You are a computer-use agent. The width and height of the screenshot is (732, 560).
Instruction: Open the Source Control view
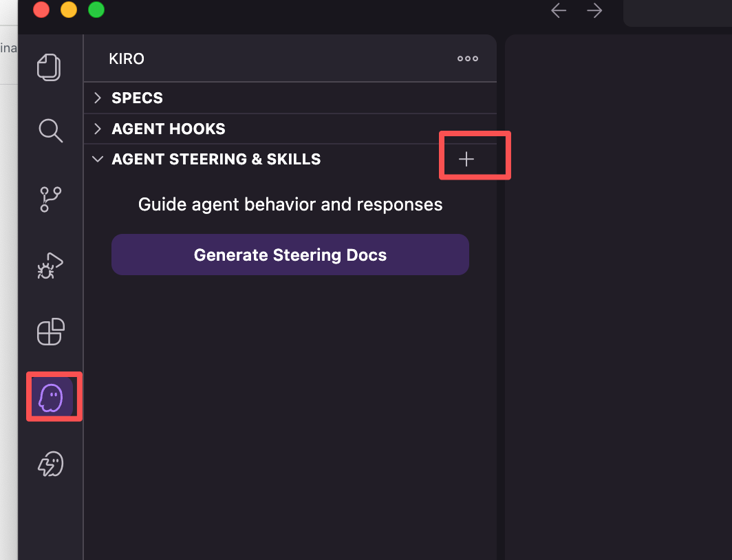pos(50,199)
